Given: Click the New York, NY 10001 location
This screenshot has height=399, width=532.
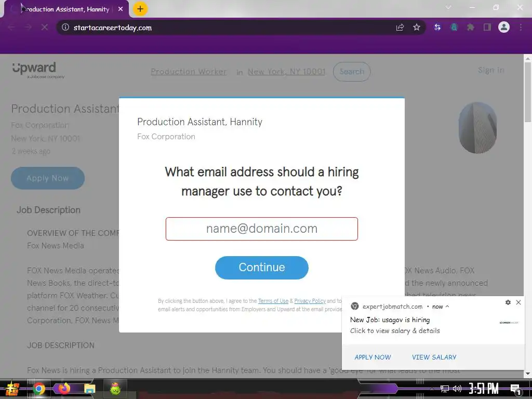Looking at the screenshot, I should tap(286, 72).
